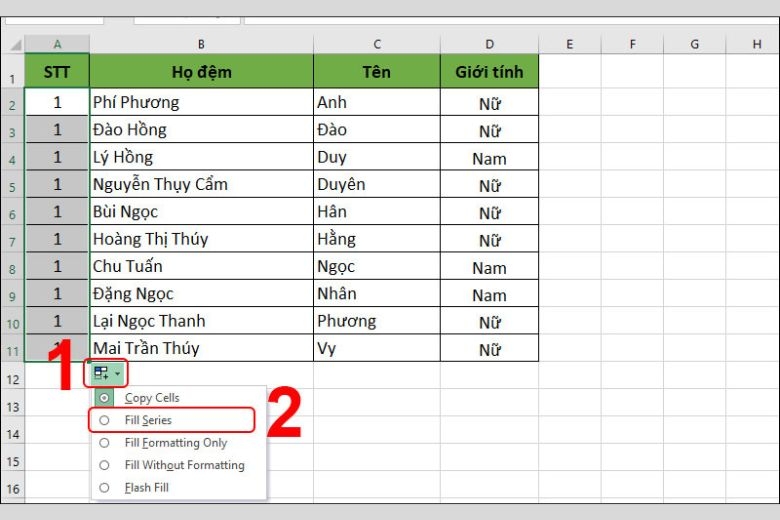Screen dimensions: 780x520
Task: Select row 2 header
Action: point(12,102)
